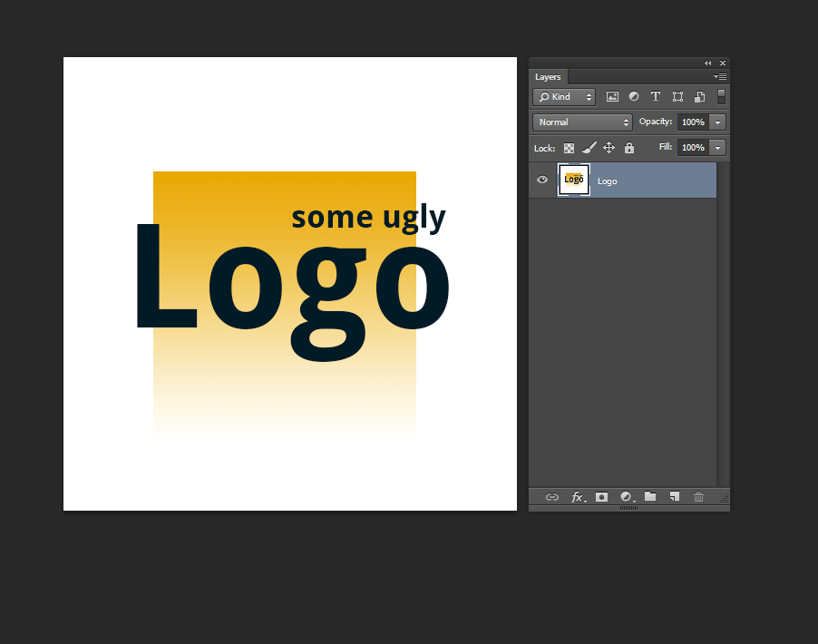The width and height of the screenshot is (818, 644).
Task: Filter layers by pixel layer type
Action: pyautogui.click(x=612, y=96)
